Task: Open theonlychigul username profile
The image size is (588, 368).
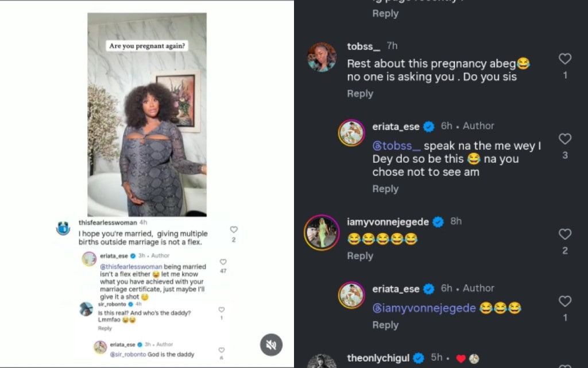Action: [378, 358]
